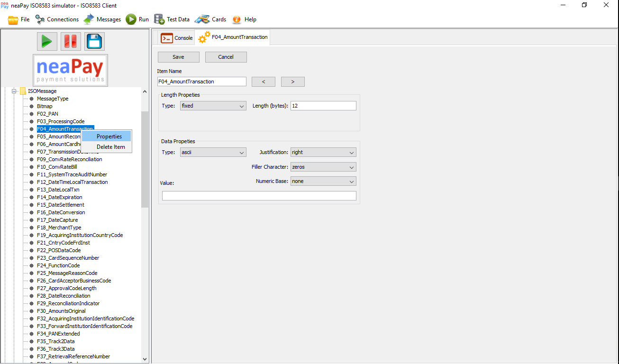The width and height of the screenshot is (619, 364).
Task: Select F14_DateExpiration tree item
Action: [59, 197]
